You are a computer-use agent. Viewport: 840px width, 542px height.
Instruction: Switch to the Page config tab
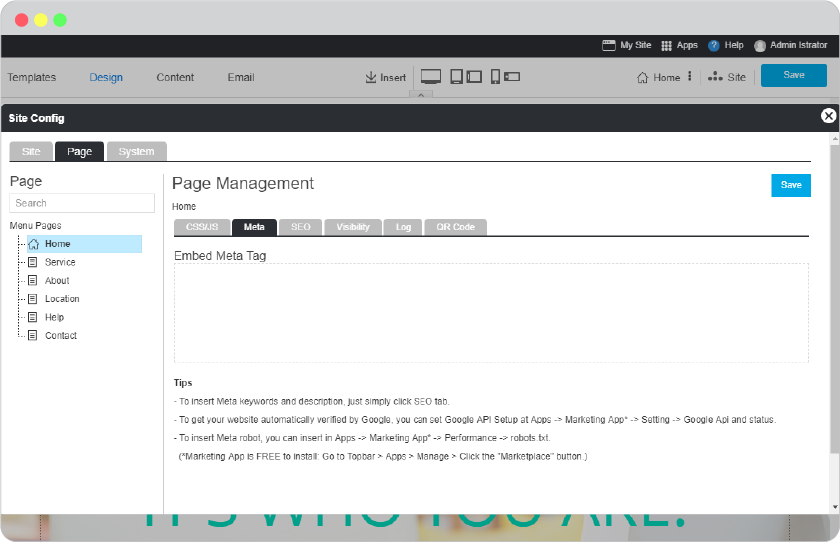coord(79,152)
